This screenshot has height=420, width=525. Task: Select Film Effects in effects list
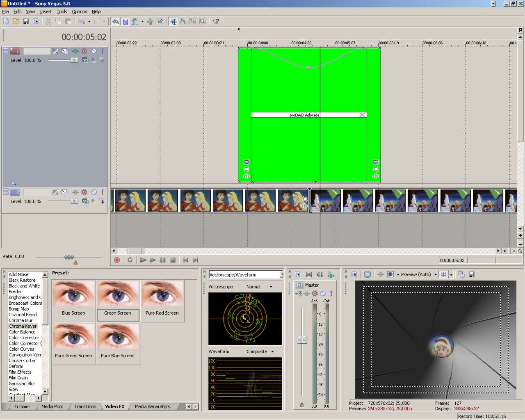tap(20, 372)
